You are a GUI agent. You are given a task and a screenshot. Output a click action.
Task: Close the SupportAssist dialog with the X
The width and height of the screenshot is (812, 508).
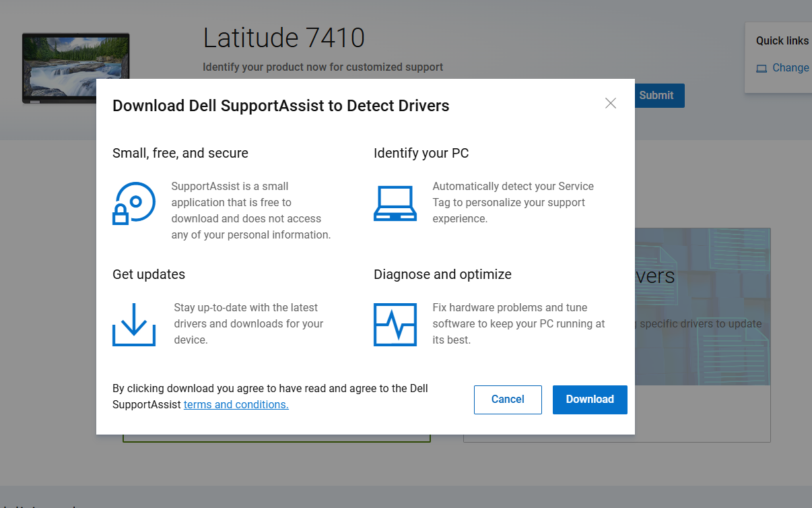pos(611,103)
